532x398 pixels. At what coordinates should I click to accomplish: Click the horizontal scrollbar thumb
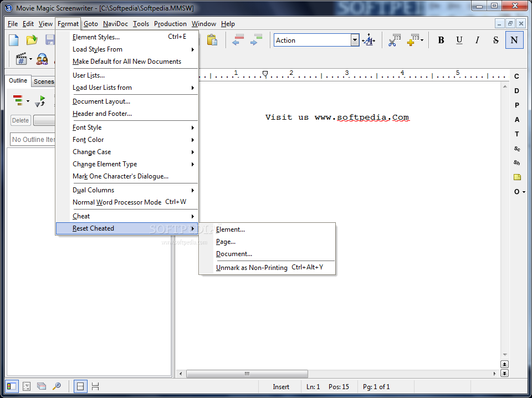247,374
